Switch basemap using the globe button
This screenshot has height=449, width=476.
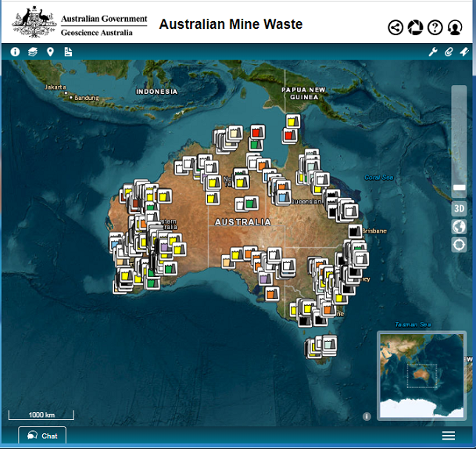[459, 226]
